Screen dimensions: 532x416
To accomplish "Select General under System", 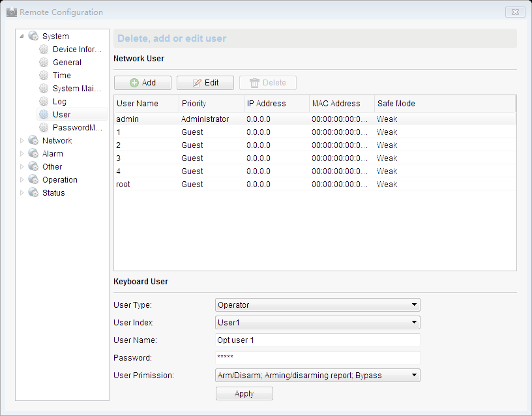I will [x=67, y=63].
